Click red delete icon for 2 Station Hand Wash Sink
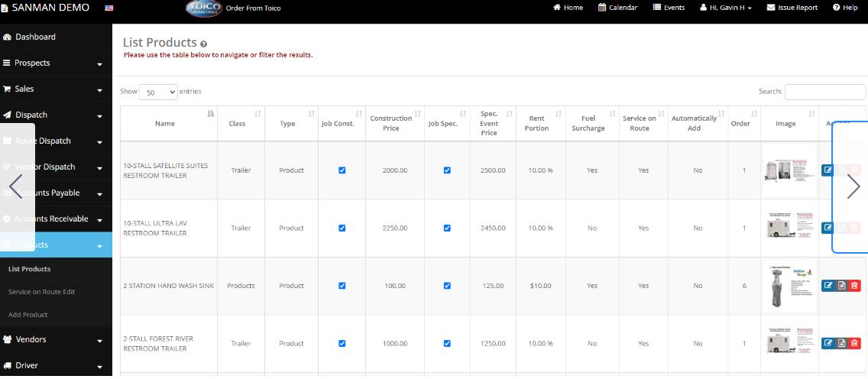This screenshot has width=868, height=379. click(854, 286)
